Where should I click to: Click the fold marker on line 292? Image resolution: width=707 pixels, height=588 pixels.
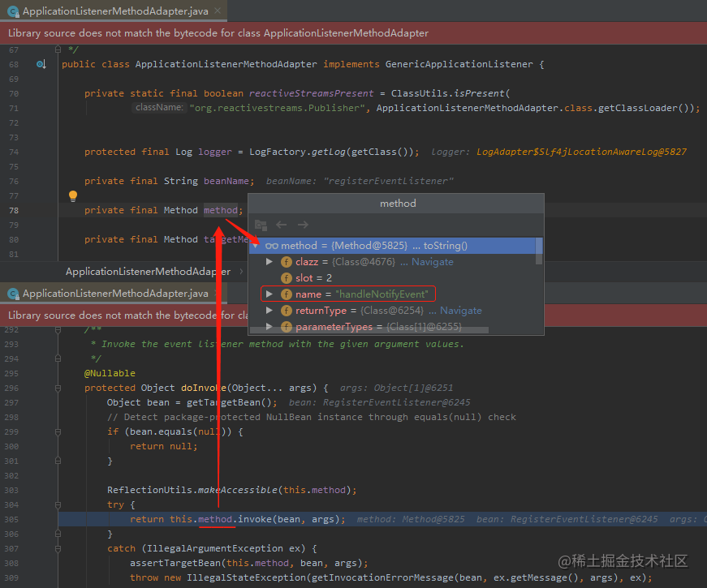point(58,330)
